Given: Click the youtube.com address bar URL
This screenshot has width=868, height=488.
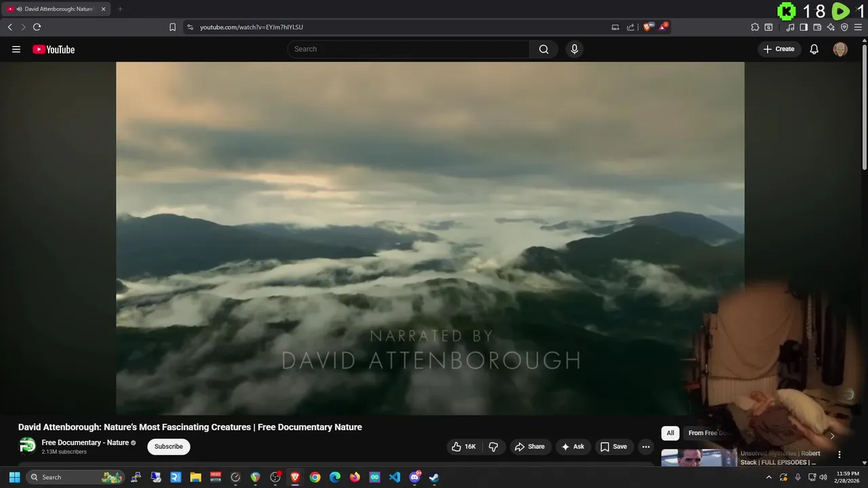Looking at the screenshot, I should click(x=252, y=27).
